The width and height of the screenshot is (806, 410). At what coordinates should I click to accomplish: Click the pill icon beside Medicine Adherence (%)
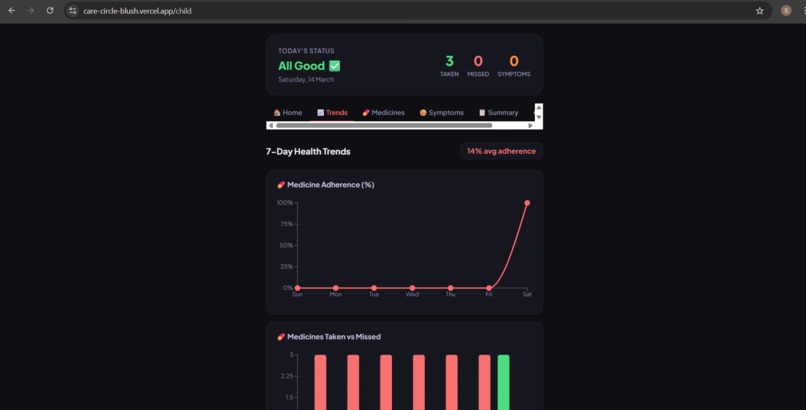pyautogui.click(x=281, y=185)
